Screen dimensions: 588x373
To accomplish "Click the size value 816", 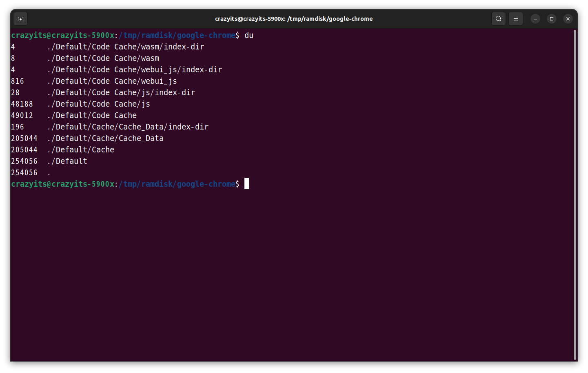I will pyautogui.click(x=18, y=81).
